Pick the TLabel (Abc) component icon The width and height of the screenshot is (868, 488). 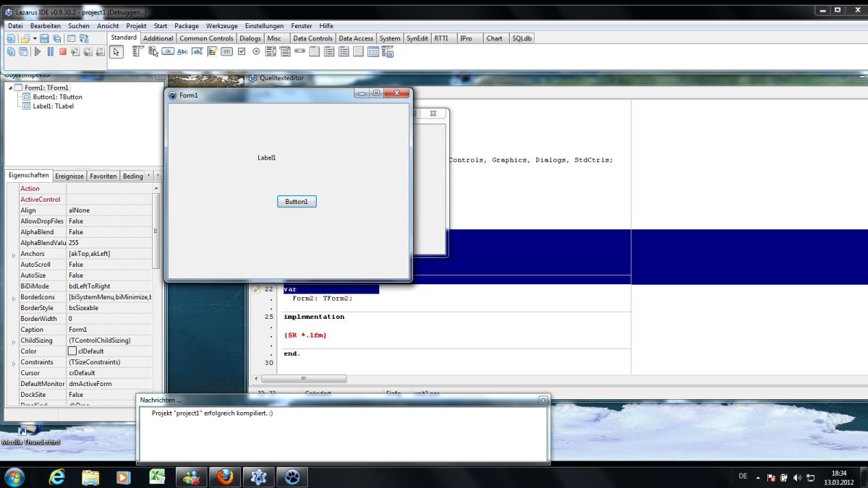point(182,51)
